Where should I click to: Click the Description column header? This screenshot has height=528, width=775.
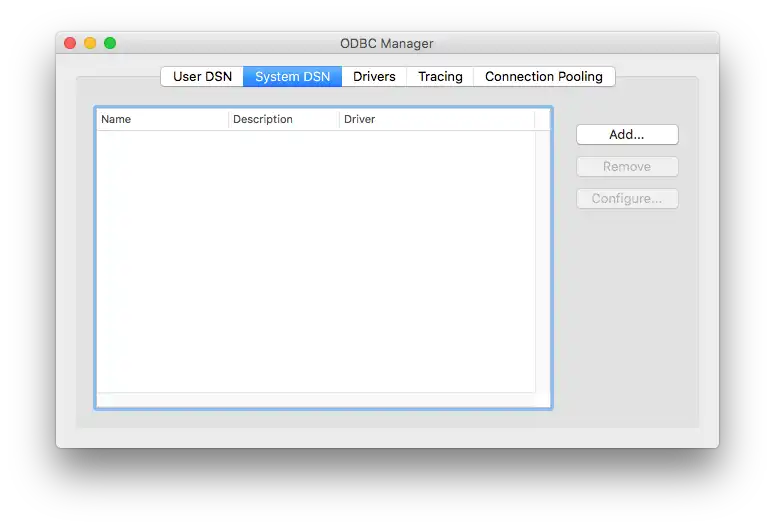click(283, 119)
